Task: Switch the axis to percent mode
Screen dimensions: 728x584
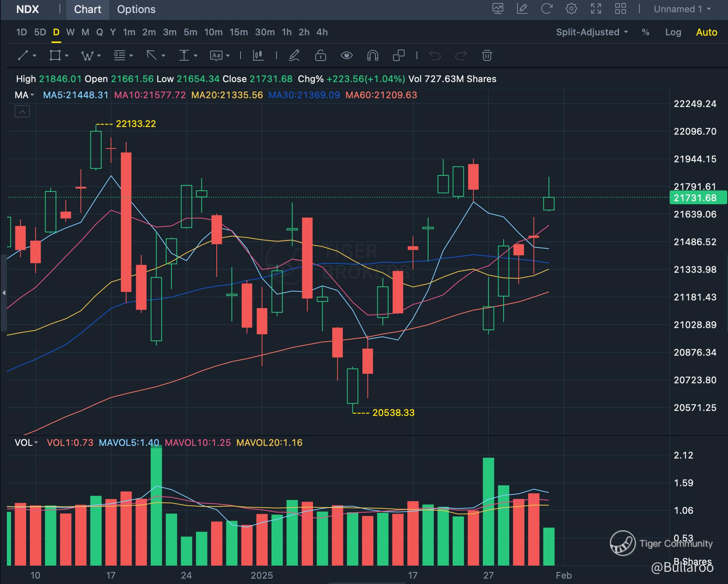Action: (646, 32)
